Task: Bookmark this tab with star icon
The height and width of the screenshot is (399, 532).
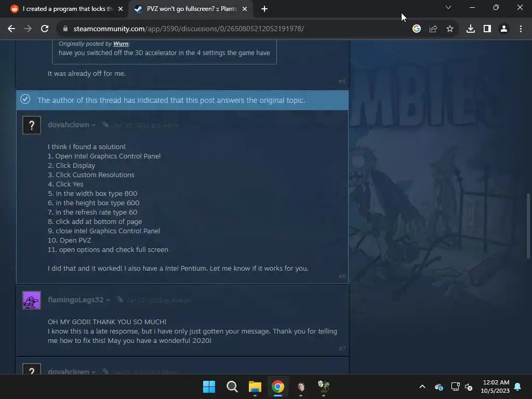Action: tap(450, 29)
